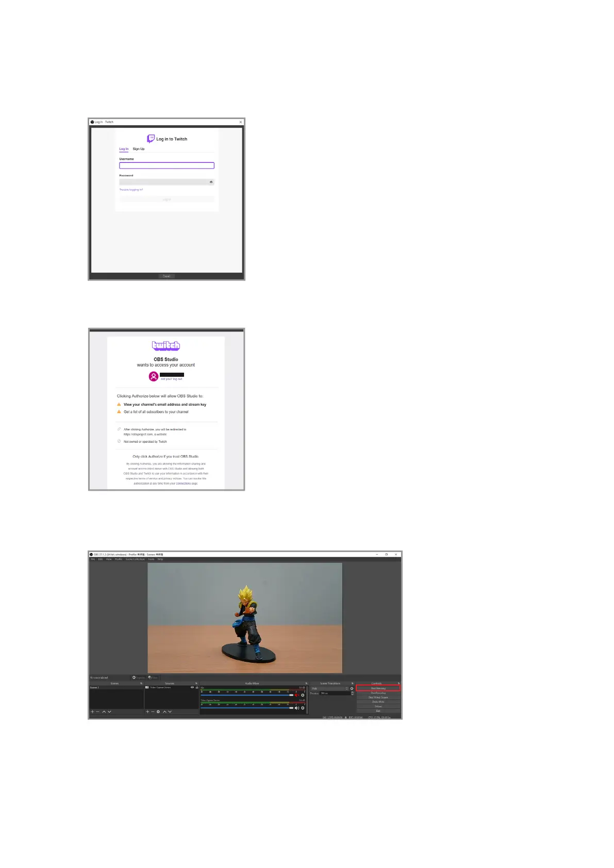Focus the Username input field
This screenshot has width=614, height=868.
point(167,165)
